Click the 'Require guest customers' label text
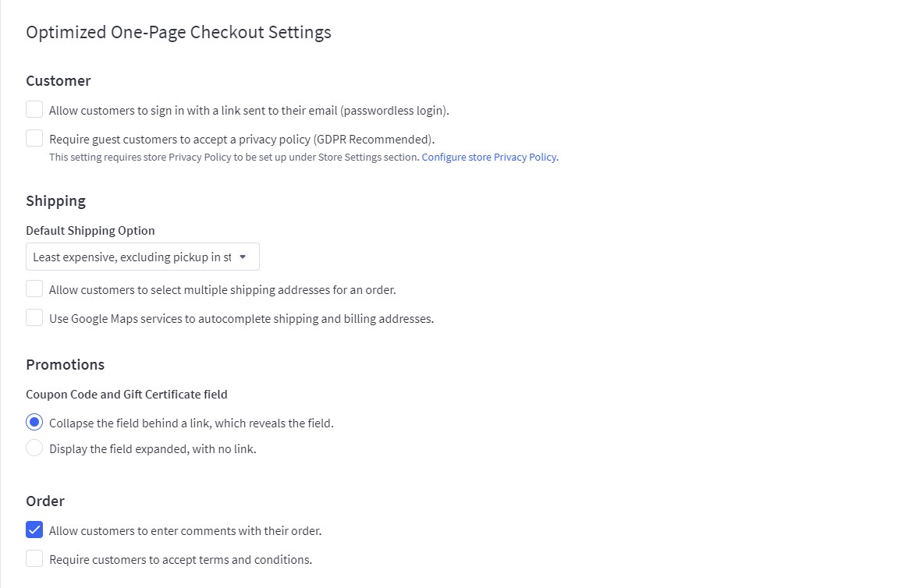 [241, 140]
